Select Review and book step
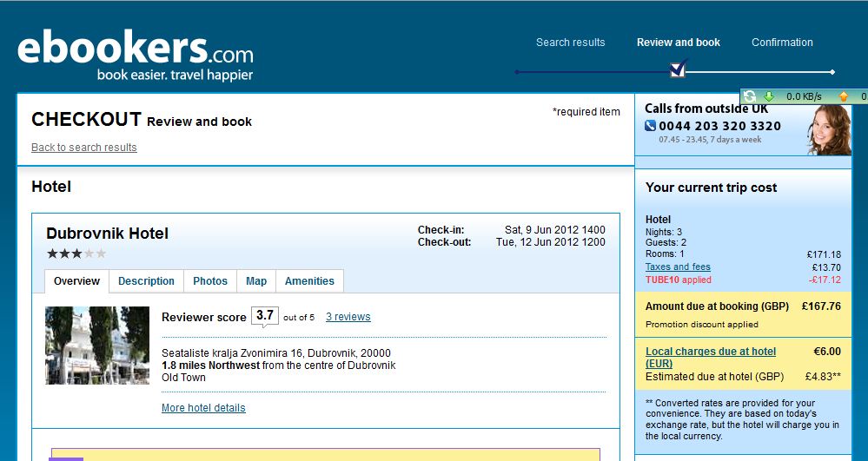This screenshot has width=868, height=461. coord(679,42)
